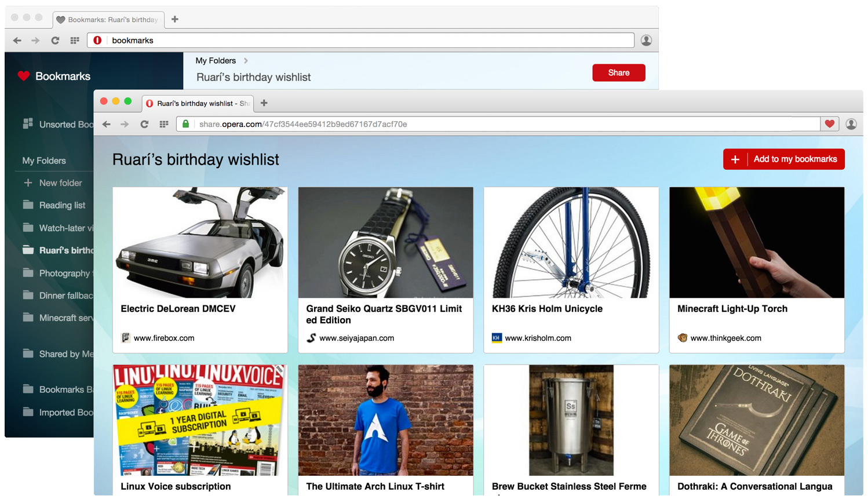Open Photography folder in sidebar
The height and width of the screenshot is (503, 868).
(x=58, y=273)
